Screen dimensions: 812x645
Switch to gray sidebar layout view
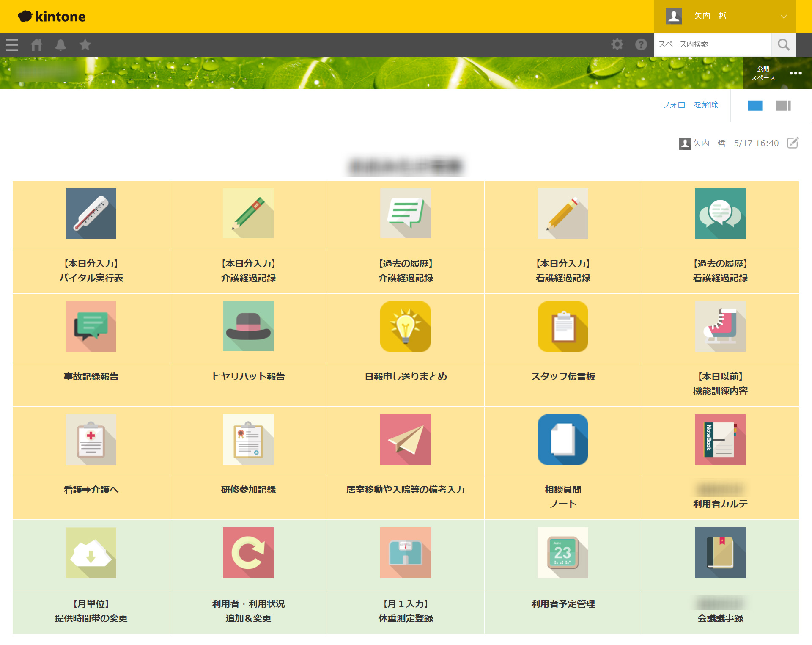783,105
